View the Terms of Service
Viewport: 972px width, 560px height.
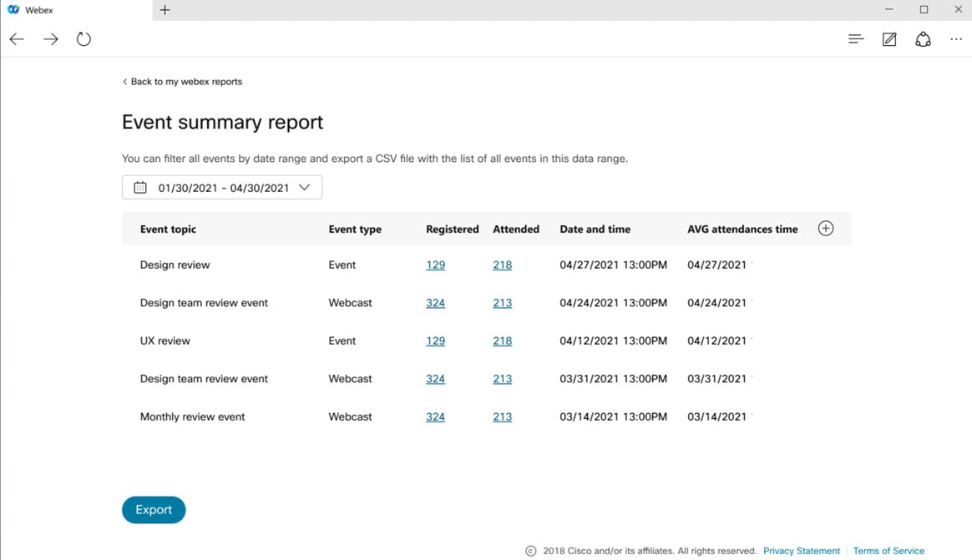888,550
